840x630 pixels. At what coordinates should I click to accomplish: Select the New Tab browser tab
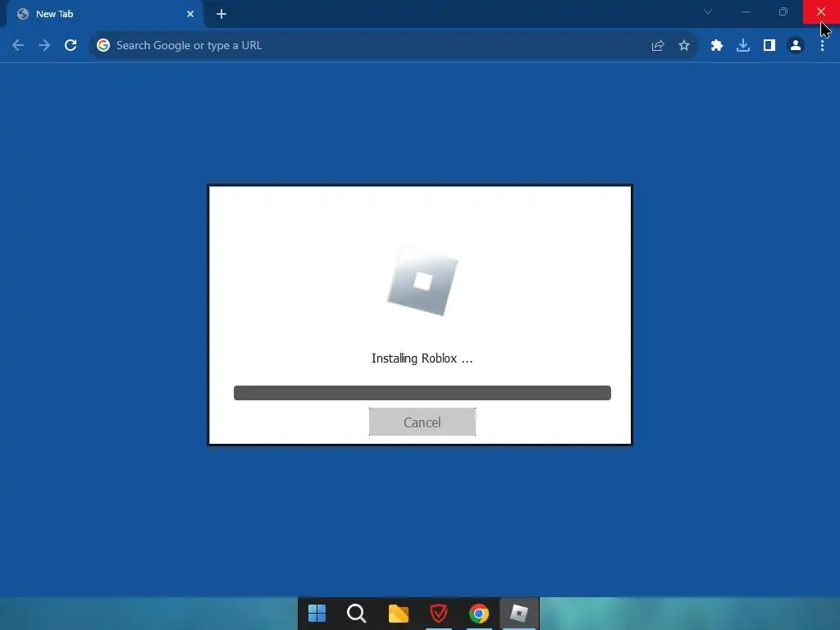pyautogui.click(x=104, y=14)
